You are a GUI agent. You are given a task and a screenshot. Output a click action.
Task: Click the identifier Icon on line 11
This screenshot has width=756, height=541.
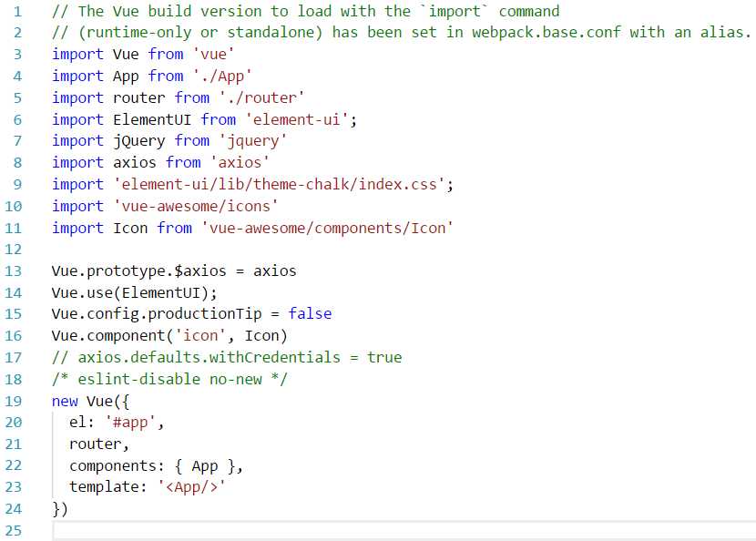[x=130, y=228]
